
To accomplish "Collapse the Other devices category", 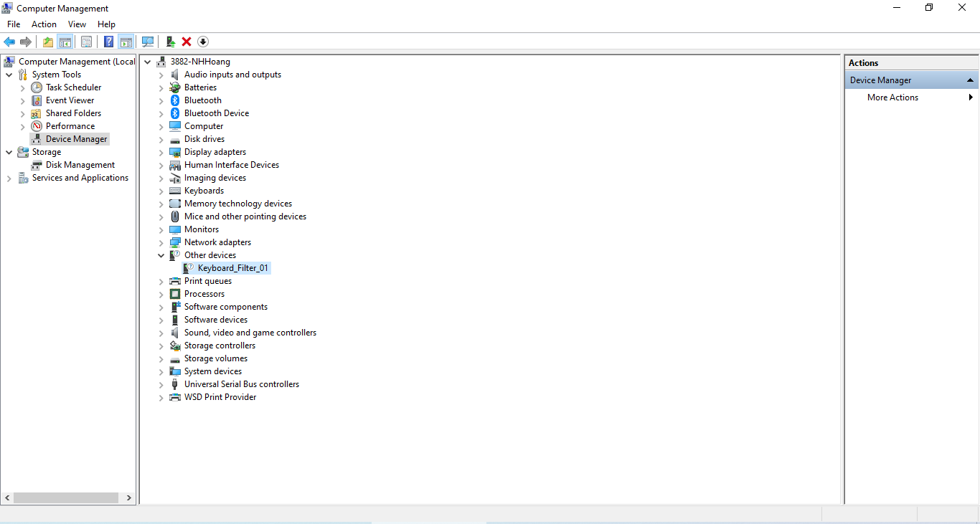I will click(161, 254).
